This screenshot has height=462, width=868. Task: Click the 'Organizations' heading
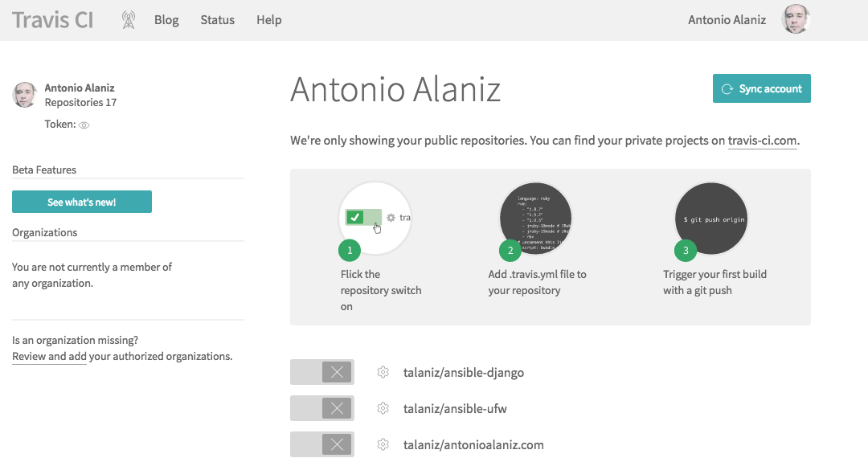tap(45, 232)
